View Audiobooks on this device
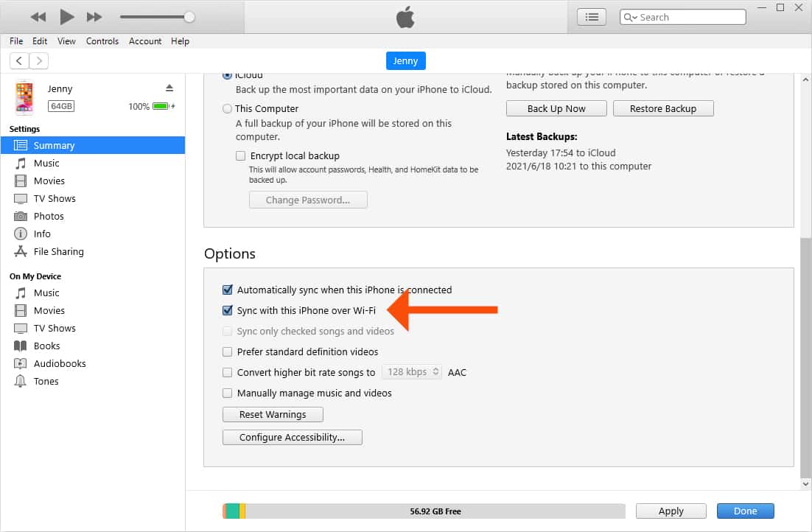The image size is (812, 532). (x=59, y=363)
